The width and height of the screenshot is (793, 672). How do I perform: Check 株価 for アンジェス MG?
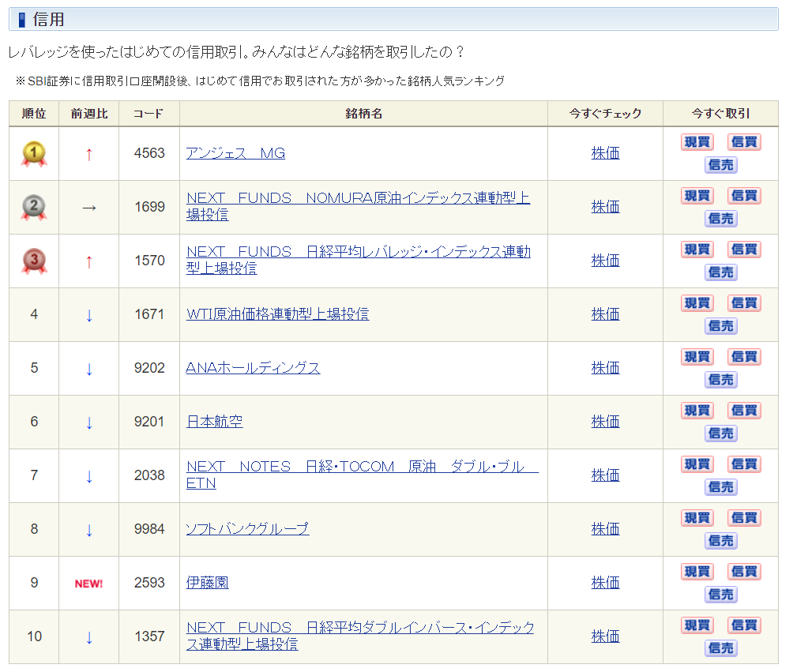coord(605,152)
